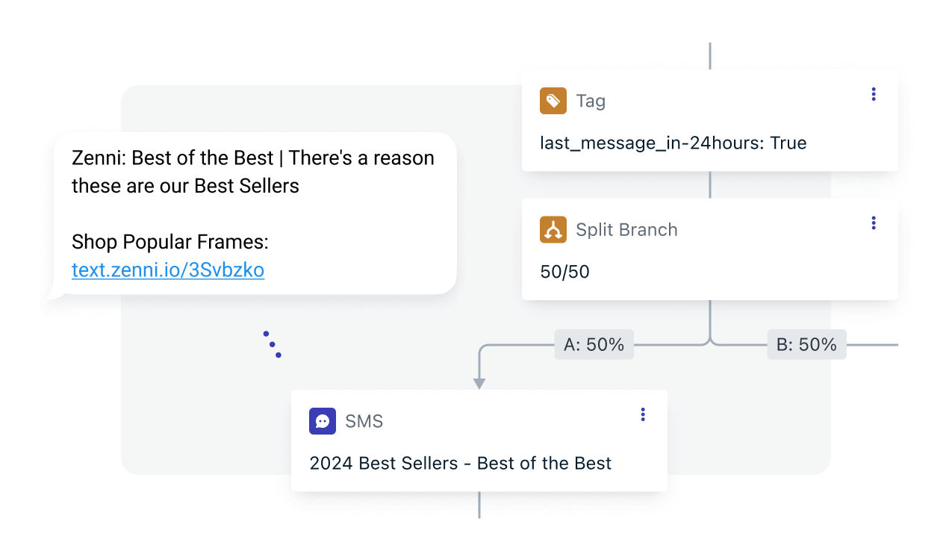The height and width of the screenshot is (560, 952).
Task: Click the last_message_in-24hours: True tag value
Action: (673, 143)
